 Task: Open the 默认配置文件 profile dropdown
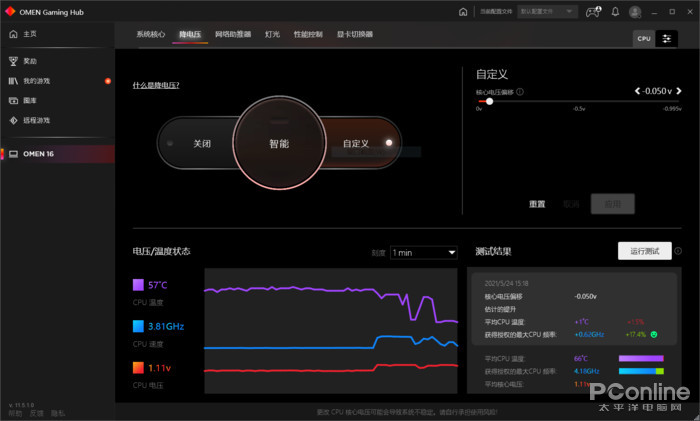coord(548,12)
